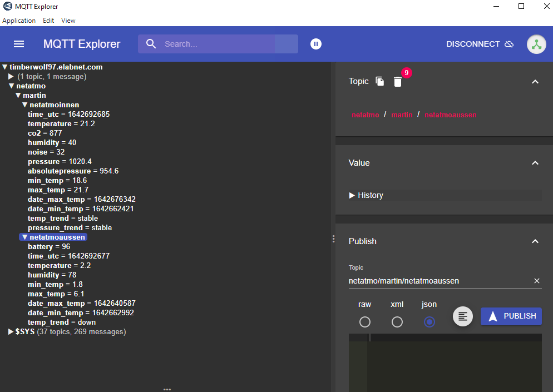
Task: Collapse the Publish panel chevron
Action: pos(535,241)
